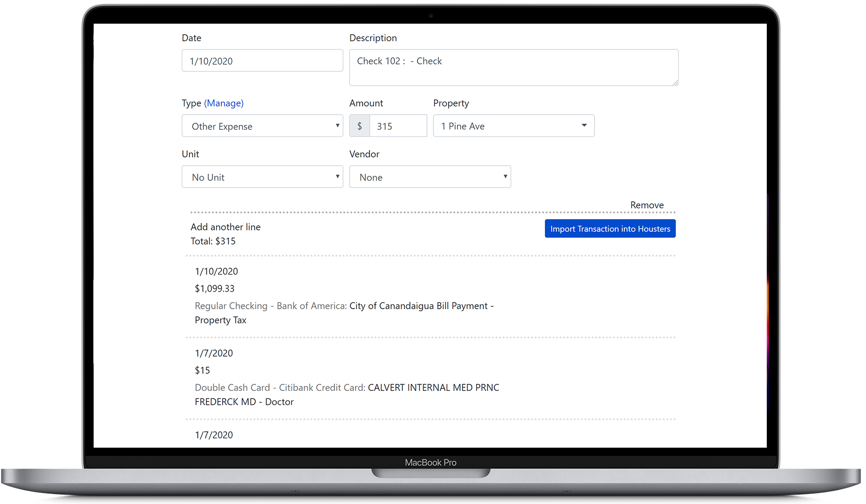Click the Description field containing Check 102
866x504 pixels.
(x=514, y=67)
